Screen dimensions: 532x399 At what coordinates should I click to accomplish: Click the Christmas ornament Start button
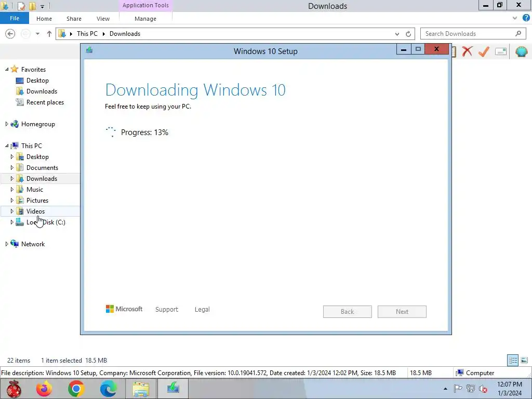coord(14,389)
